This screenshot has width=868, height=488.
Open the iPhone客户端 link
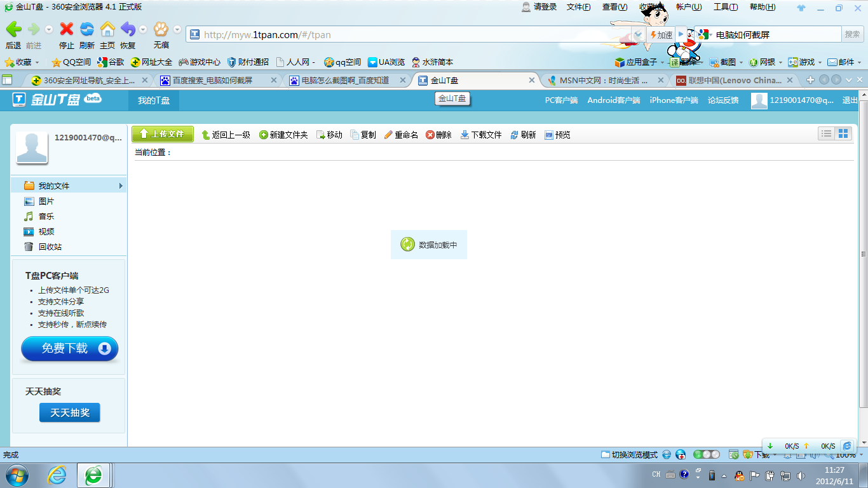(674, 100)
